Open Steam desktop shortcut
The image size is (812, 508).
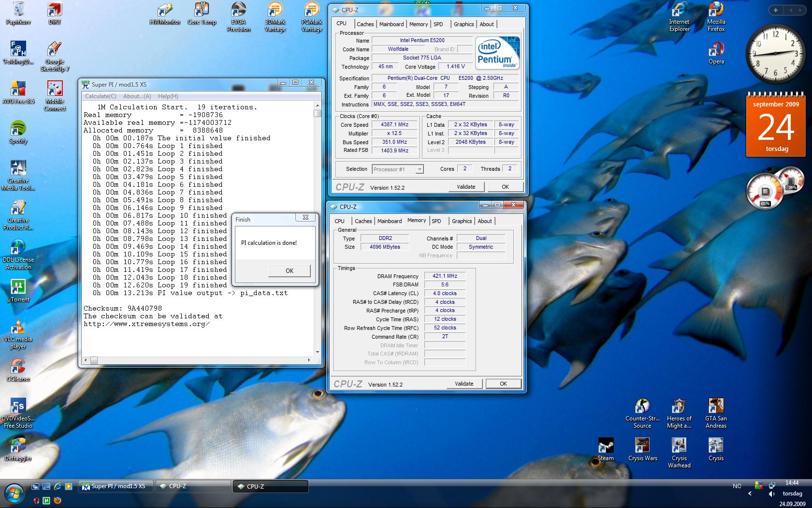tap(606, 449)
